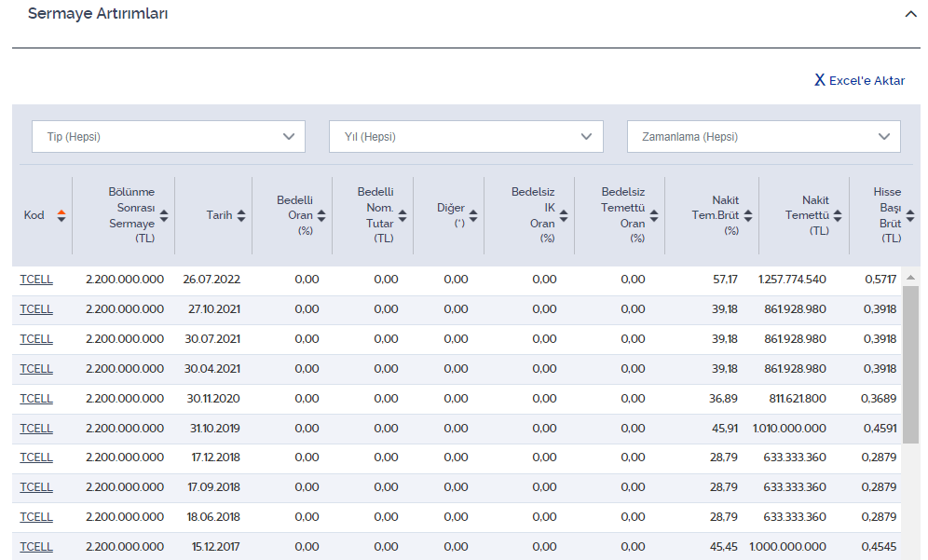The height and width of the screenshot is (560, 928).
Task: Sort by Nakit Temettü (TL) arrows
Action: [x=838, y=215]
